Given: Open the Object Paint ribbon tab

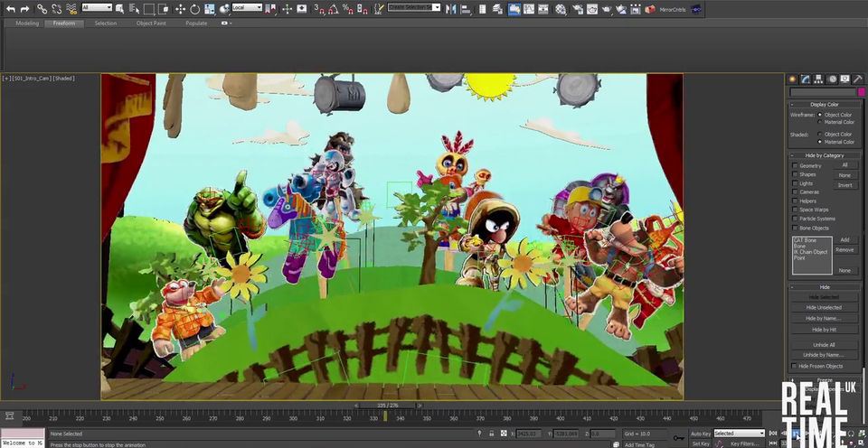Looking at the screenshot, I should [x=151, y=23].
